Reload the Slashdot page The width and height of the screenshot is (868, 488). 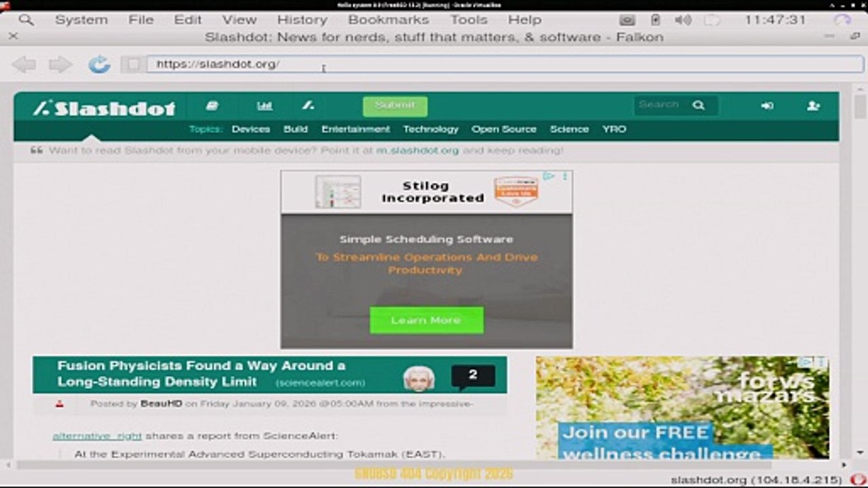point(99,64)
